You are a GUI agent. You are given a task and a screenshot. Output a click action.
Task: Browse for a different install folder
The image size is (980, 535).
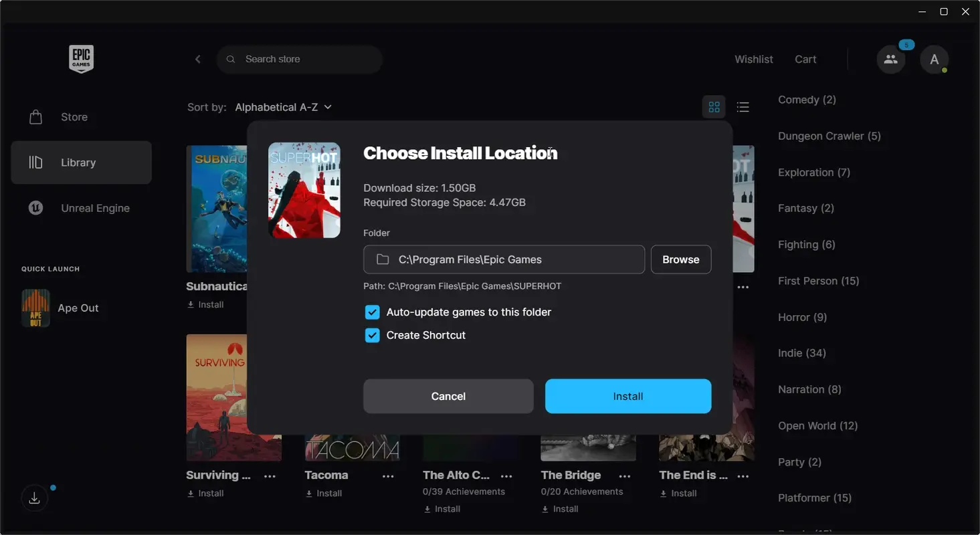pos(680,259)
